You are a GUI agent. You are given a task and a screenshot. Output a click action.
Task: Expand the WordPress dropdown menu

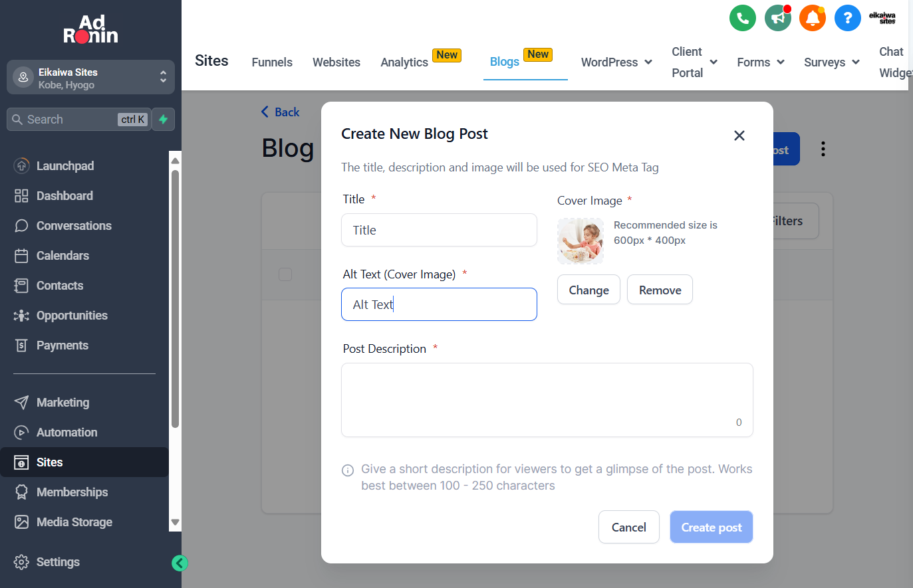[616, 62]
